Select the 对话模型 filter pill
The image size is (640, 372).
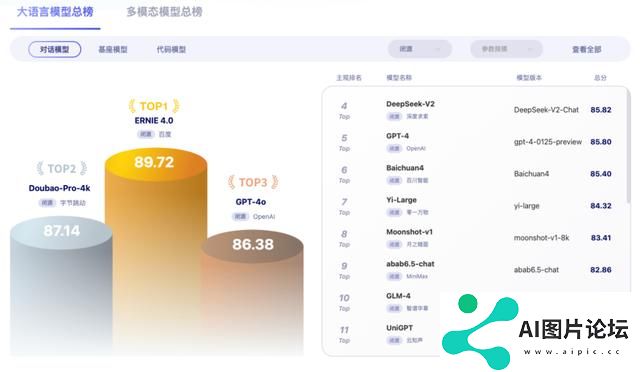click(x=55, y=49)
